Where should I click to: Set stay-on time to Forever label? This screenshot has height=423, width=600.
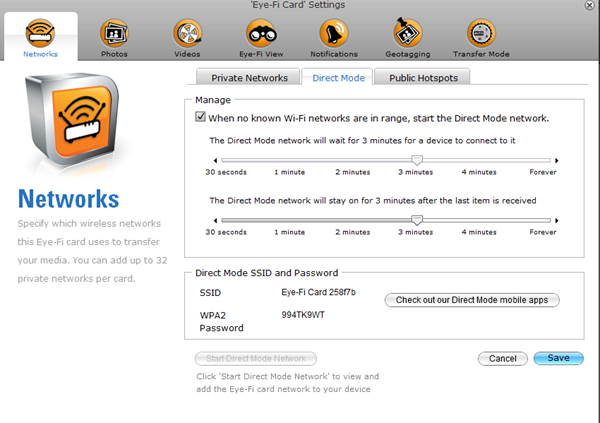[543, 232]
